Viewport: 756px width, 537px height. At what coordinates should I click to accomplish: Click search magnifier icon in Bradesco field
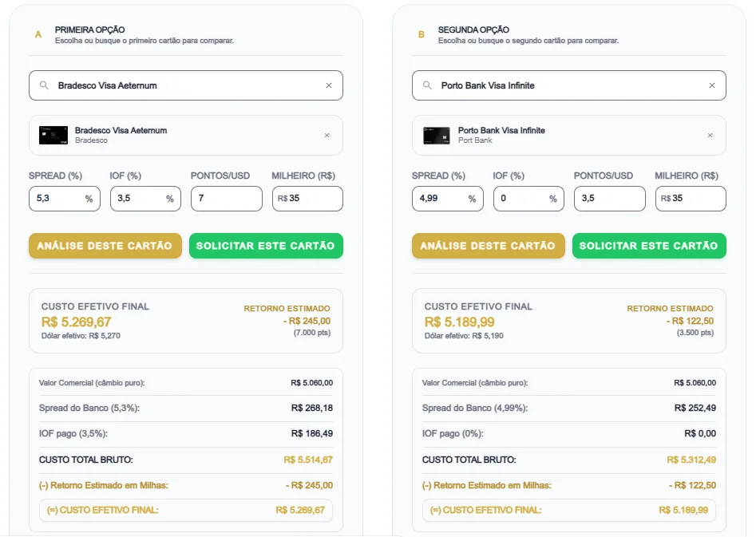tap(44, 85)
